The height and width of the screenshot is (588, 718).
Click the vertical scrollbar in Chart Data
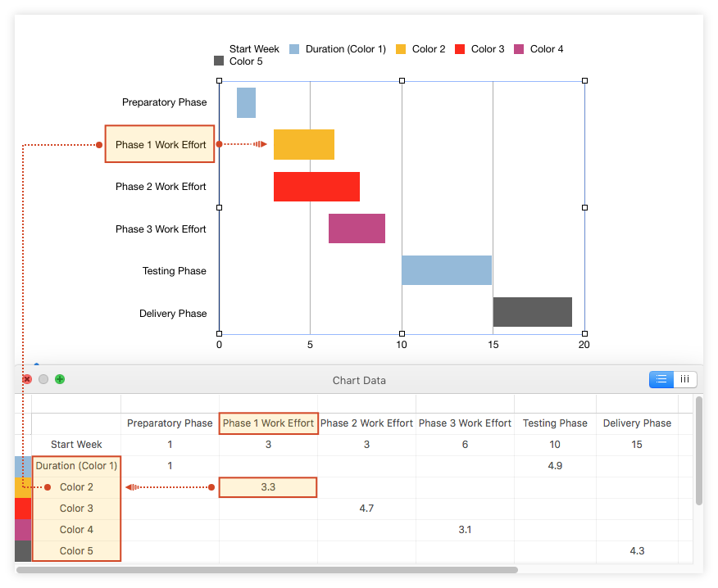coord(698,450)
